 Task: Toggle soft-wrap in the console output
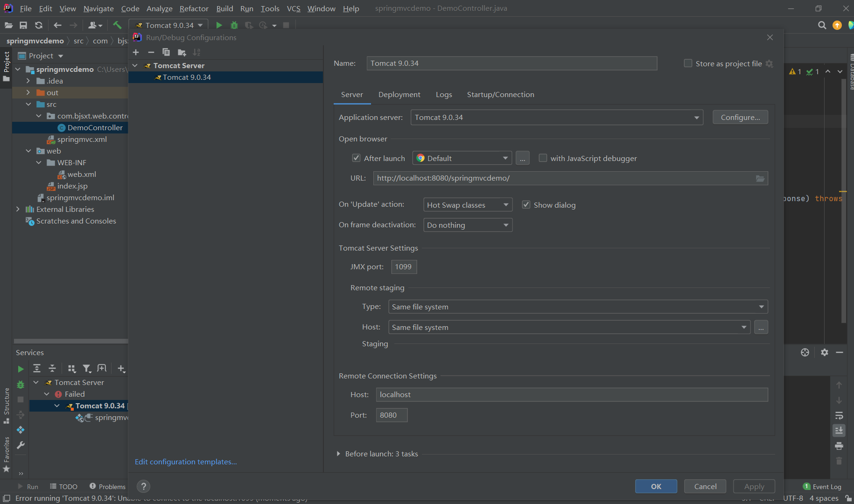[839, 415]
